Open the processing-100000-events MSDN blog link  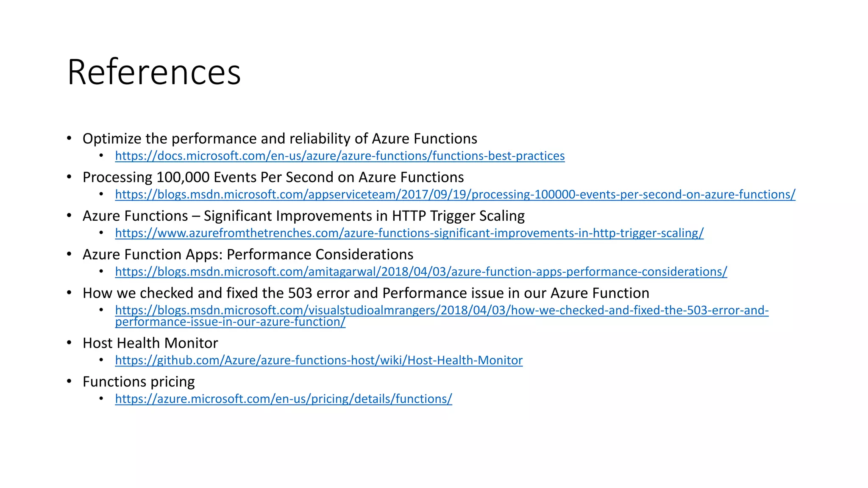455,194
